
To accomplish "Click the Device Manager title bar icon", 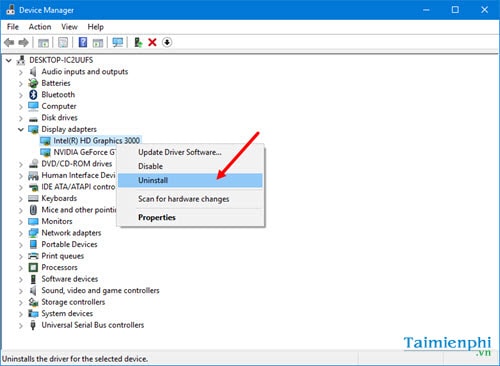I will click(x=10, y=10).
